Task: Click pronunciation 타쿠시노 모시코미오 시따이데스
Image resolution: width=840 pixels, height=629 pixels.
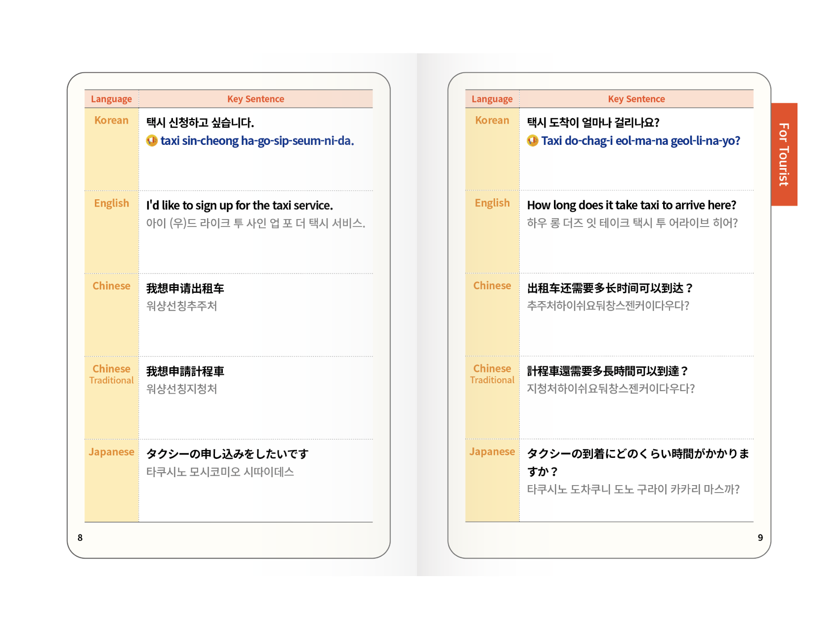Action: pos(220,472)
